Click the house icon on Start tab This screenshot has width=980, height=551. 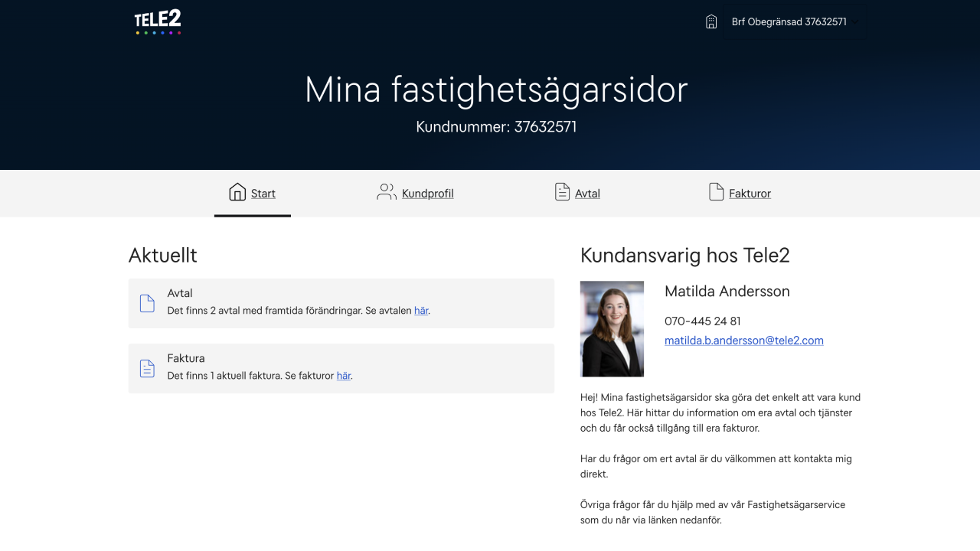(237, 192)
